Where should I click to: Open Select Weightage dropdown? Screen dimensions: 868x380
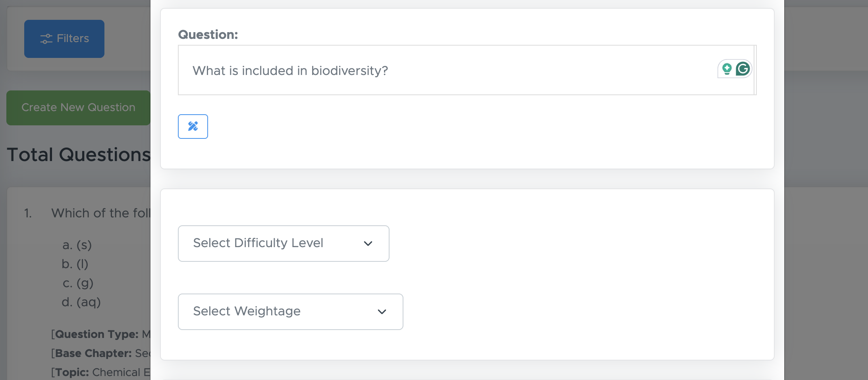tap(290, 312)
